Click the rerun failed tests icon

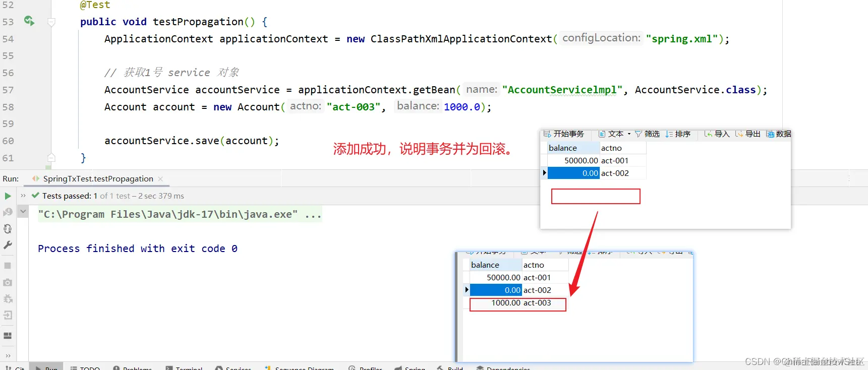[x=8, y=212]
